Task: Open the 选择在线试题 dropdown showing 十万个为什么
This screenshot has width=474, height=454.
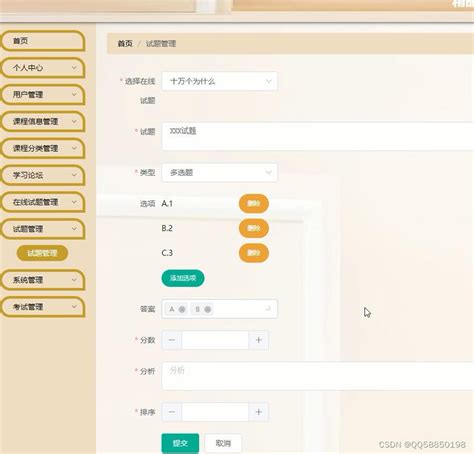Action: point(219,81)
